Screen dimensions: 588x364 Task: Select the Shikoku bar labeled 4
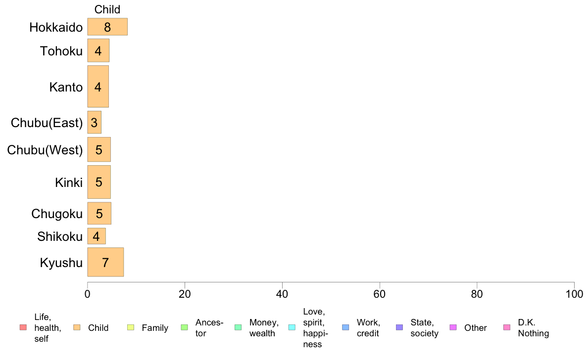pyautogui.click(x=97, y=236)
